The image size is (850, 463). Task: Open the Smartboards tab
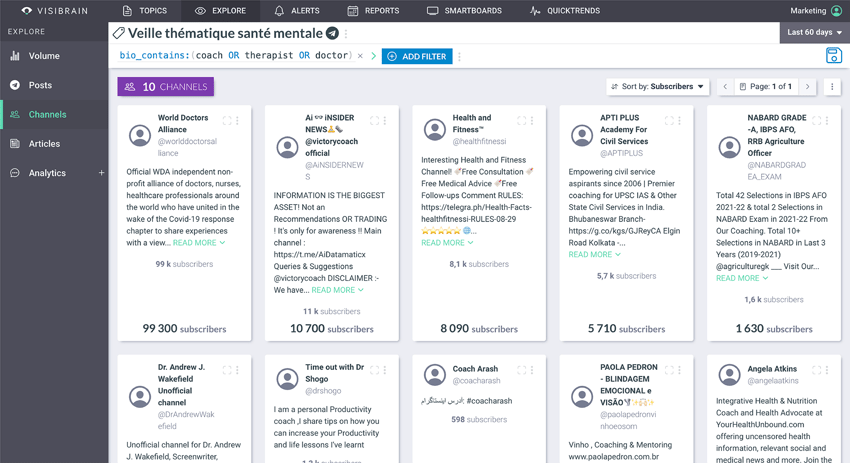point(465,10)
